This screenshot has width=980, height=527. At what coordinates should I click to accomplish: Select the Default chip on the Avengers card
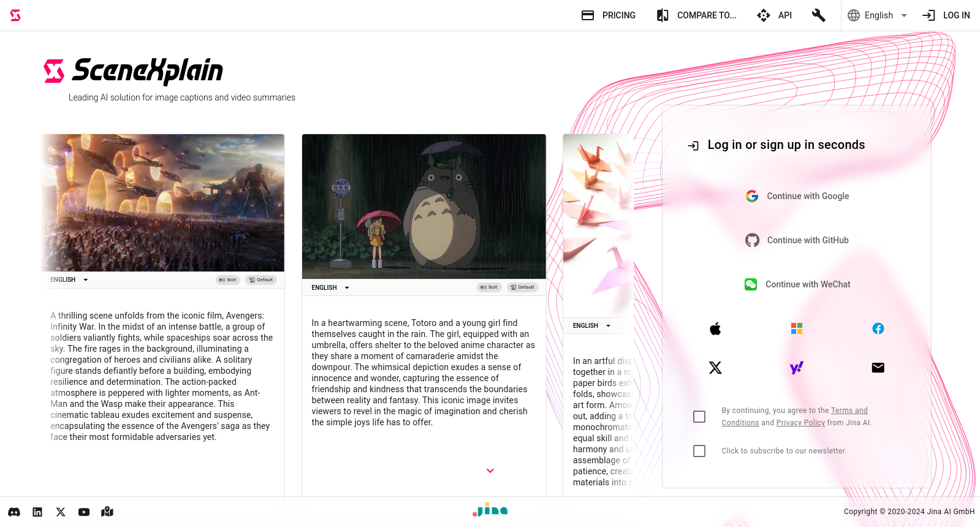click(x=261, y=280)
